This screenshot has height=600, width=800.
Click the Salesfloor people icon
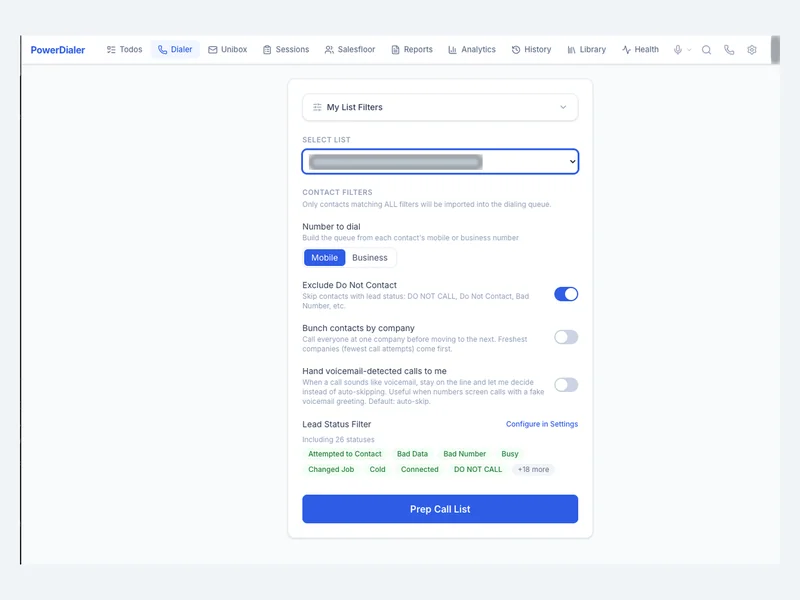(x=329, y=50)
